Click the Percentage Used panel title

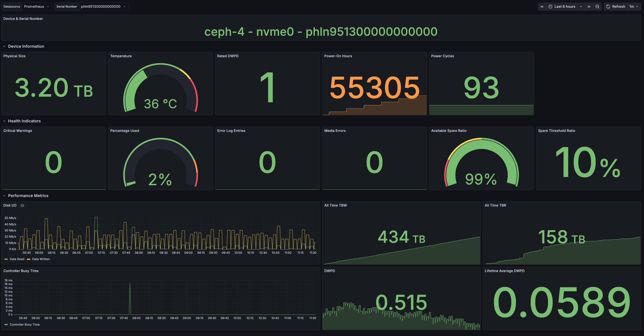pos(125,131)
